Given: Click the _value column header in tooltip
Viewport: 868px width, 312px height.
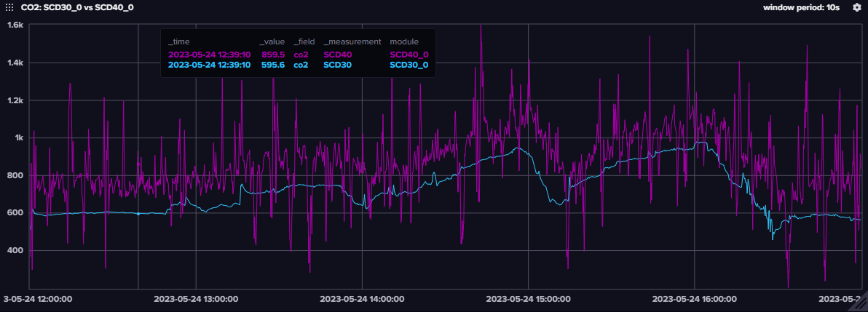Looking at the screenshot, I should 272,41.
